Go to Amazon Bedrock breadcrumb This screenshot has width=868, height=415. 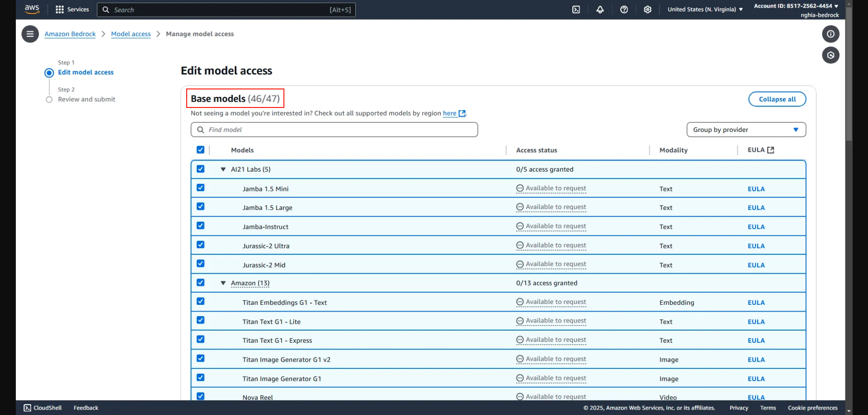[70, 34]
